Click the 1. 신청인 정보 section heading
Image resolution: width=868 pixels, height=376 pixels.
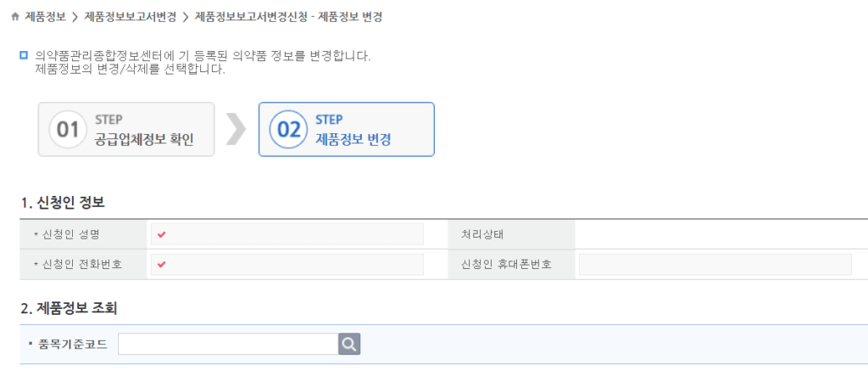pos(62,203)
